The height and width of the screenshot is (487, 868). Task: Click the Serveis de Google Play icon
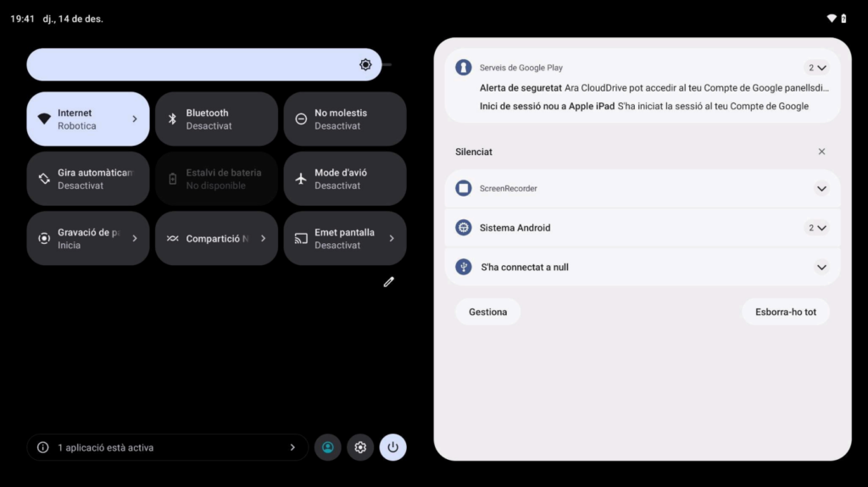464,68
